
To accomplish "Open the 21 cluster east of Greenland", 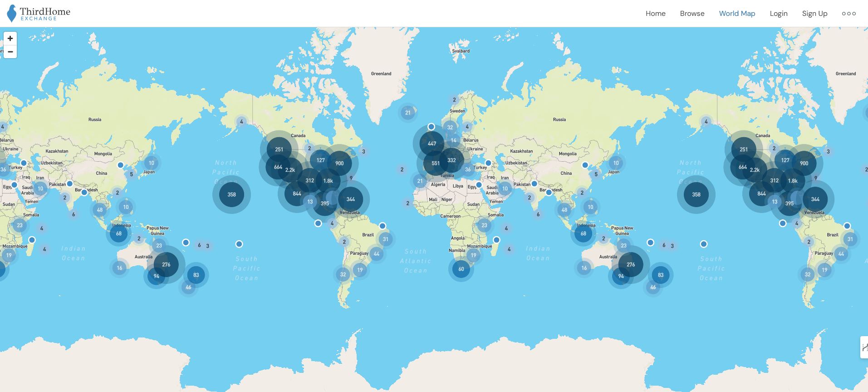I will (408, 113).
